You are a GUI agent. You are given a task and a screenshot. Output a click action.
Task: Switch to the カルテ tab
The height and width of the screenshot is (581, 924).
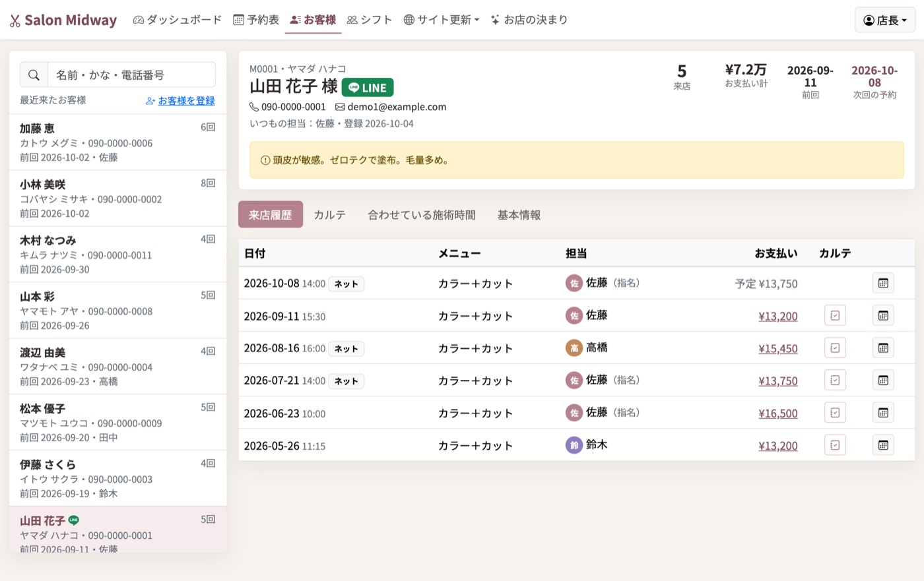click(x=329, y=215)
